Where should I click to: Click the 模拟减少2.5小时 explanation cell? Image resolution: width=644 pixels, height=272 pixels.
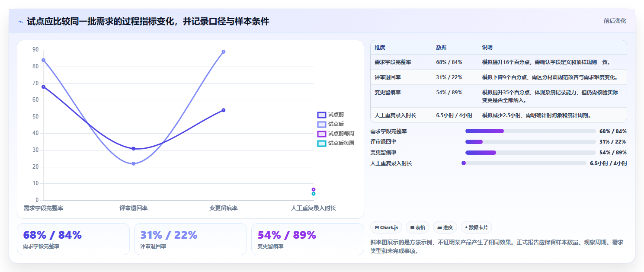point(536,115)
